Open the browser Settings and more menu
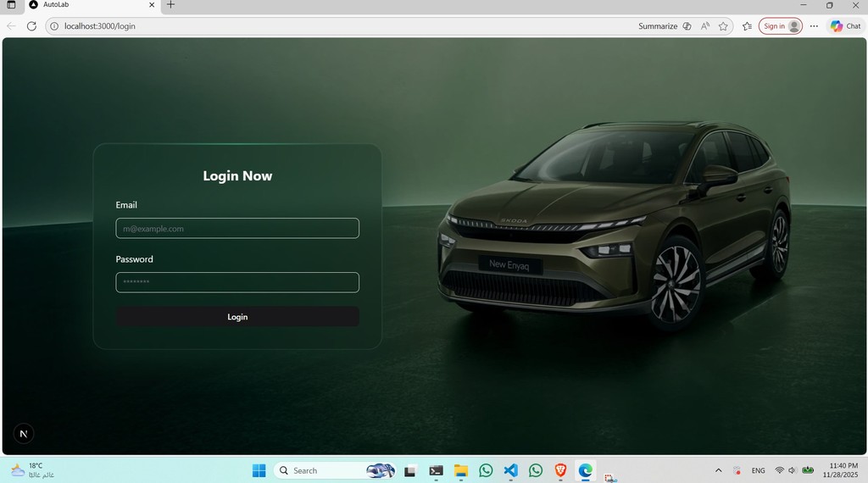Screen dimensions: 868x483 [x=814, y=26]
